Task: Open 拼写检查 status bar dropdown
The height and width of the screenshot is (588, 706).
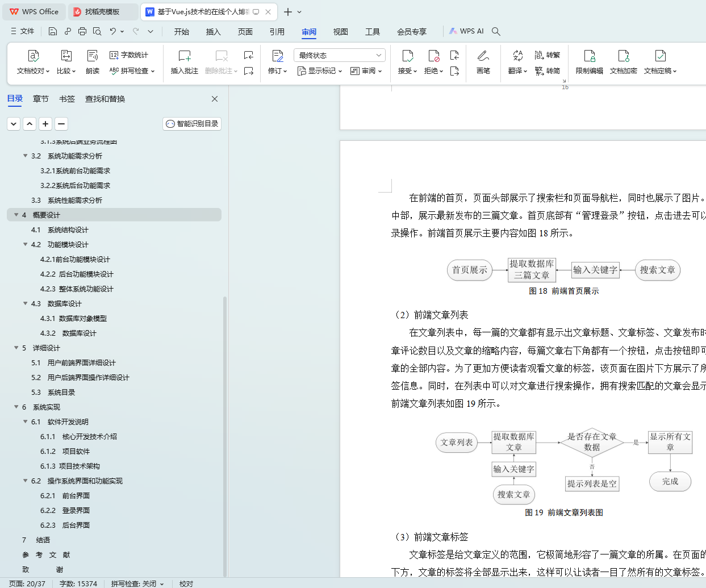Action: coord(137,583)
